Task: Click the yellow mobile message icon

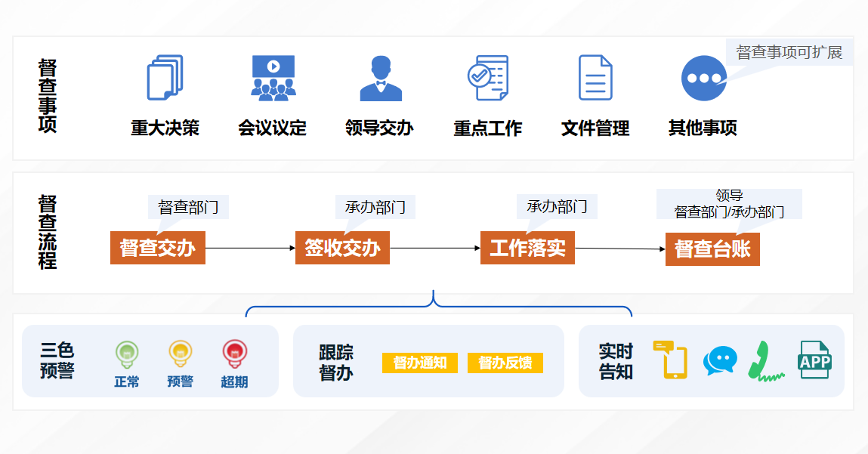Action: 670,360
